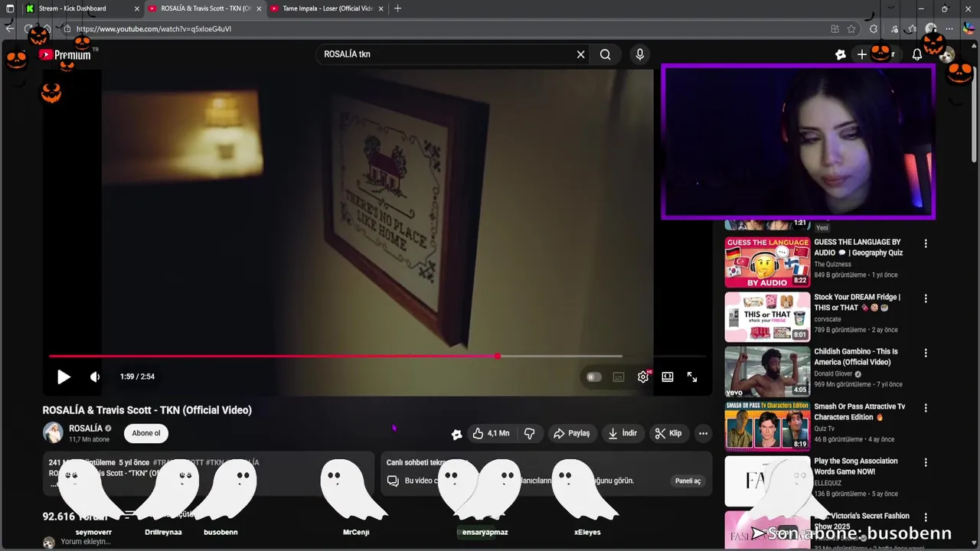Viewport: 980px width, 551px height.
Task: Open Play the Song Association Words Game
Action: (856, 466)
